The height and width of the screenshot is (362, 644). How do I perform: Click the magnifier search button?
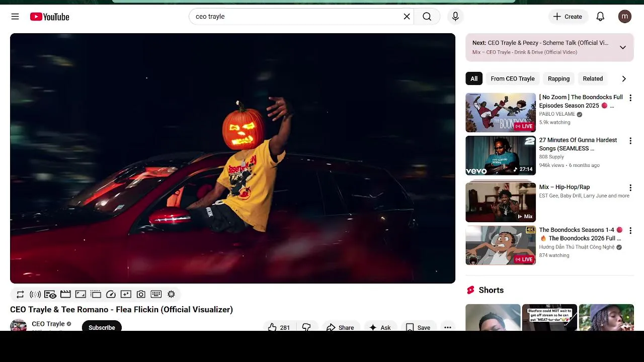pos(427,17)
